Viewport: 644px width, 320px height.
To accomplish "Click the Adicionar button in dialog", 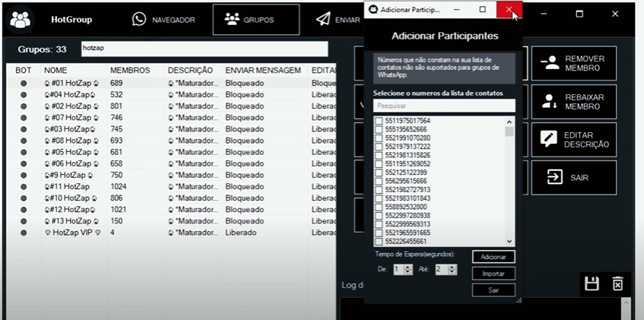I will (493, 257).
